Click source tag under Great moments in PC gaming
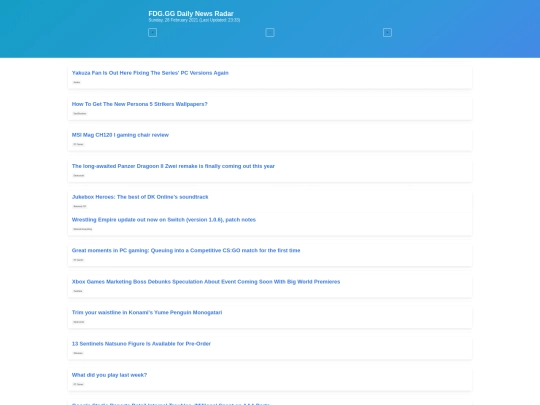The image size is (540, 405). point(78,260)
